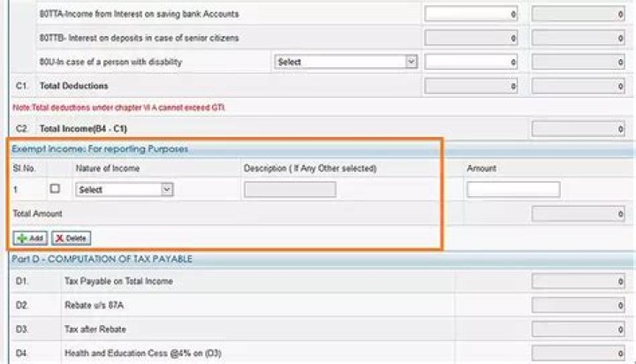
Task: Open the Nature of Income Select dropdown
Action: (x=125, y=189)
